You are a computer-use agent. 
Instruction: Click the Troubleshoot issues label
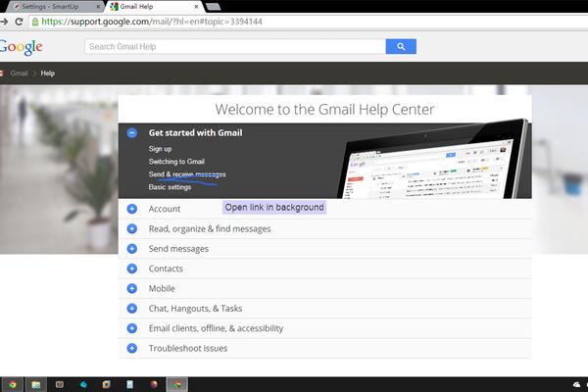[x=188, y=348]
